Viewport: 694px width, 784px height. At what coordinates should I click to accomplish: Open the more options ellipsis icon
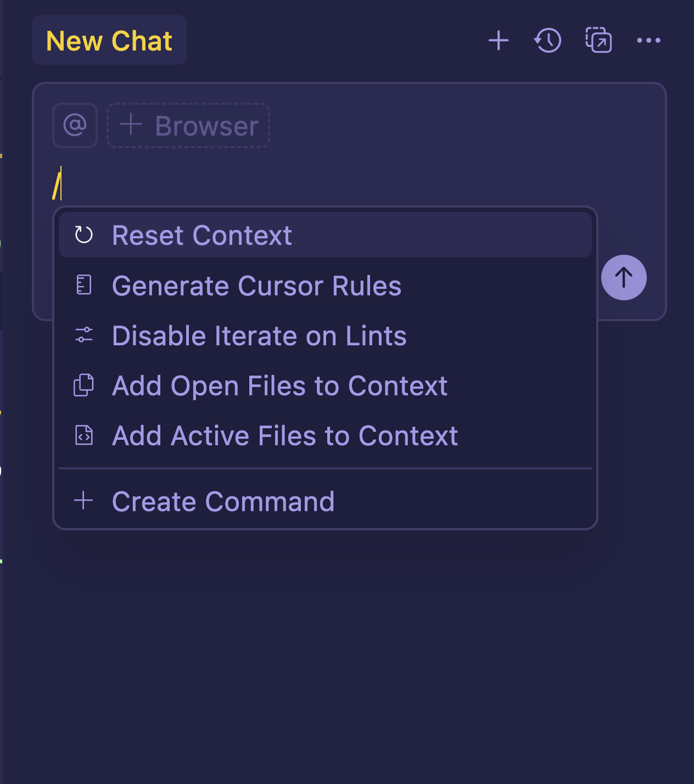[648, 40]
